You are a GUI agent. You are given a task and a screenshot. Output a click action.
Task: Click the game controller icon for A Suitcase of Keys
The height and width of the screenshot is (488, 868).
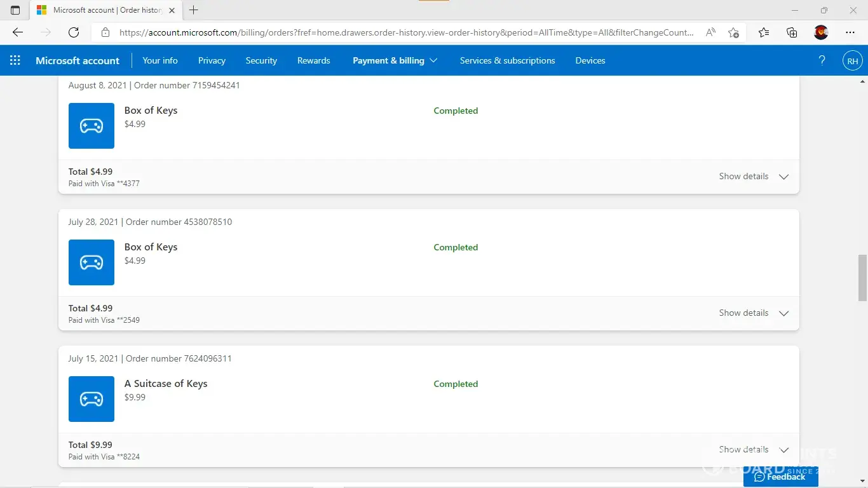(92, 399)
